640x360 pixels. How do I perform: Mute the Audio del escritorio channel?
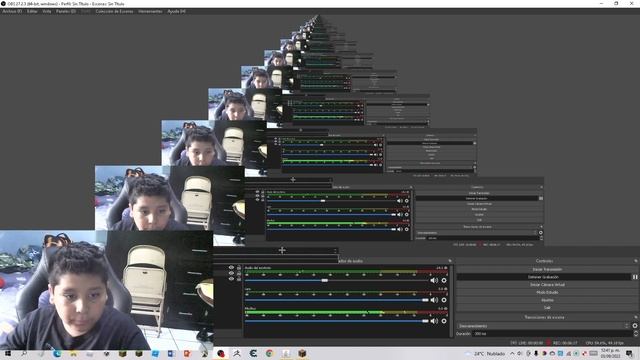pyautogui.click(x=434, y=280)
